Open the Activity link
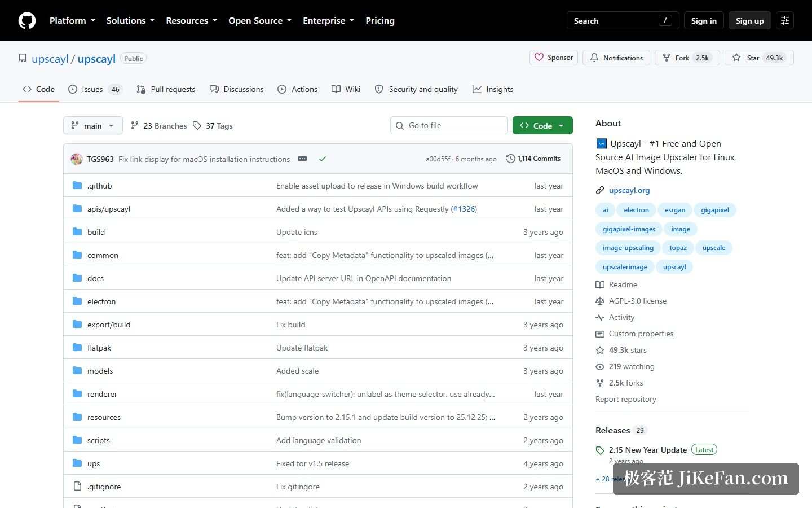812x508 pixels. tap(615, 317)
